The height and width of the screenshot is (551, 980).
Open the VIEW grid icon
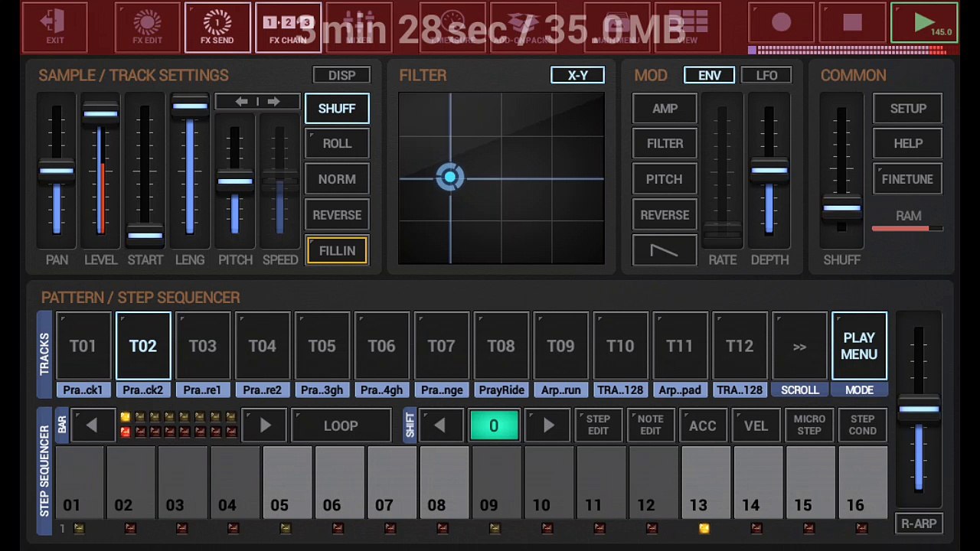pyautogui.click(x=688, y=28)
